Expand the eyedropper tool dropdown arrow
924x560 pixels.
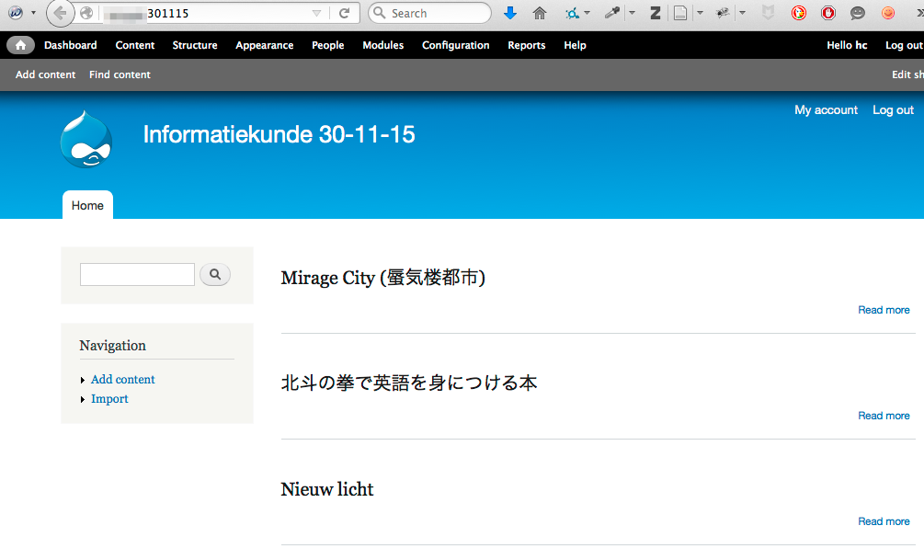tap(632, 13)
